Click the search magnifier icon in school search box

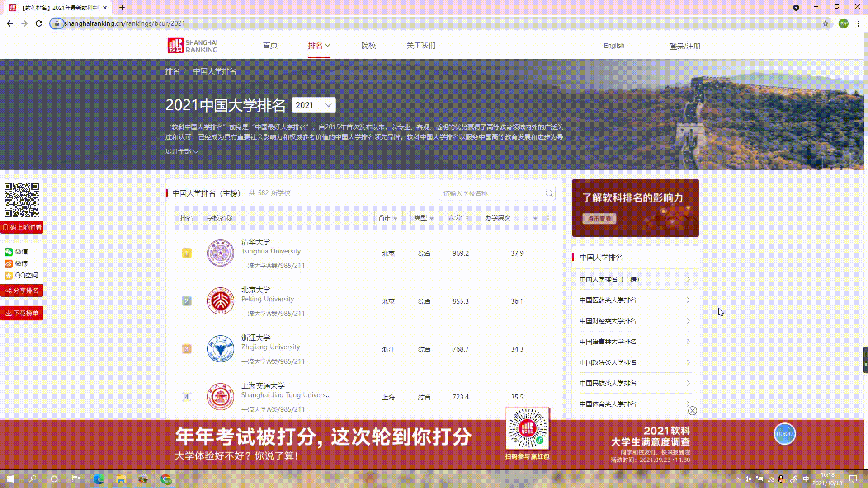click(549, 193)
